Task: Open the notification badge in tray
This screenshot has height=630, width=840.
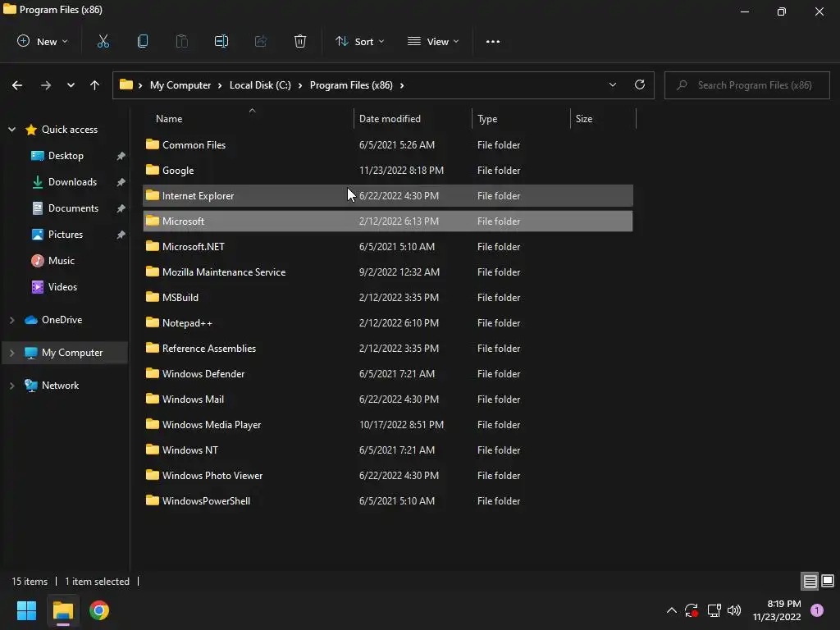Action: tap(817, 609)
